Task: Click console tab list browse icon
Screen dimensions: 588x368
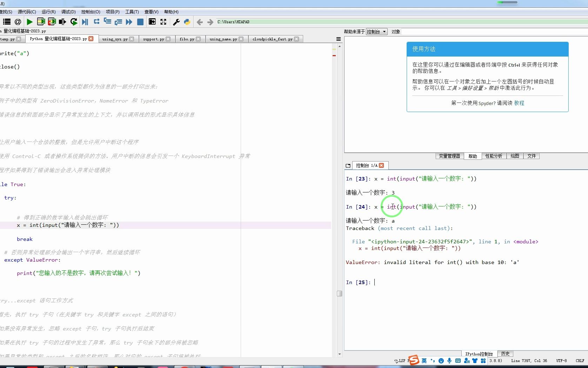Action: 348,165
